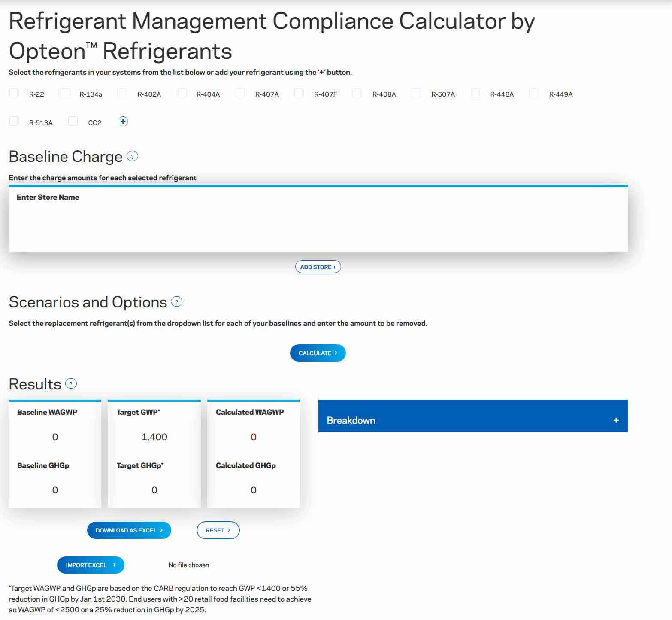This screenshot has width=672, height=620.
Task: Check the R-448A checkbox
Action: [x=475, y=93]
